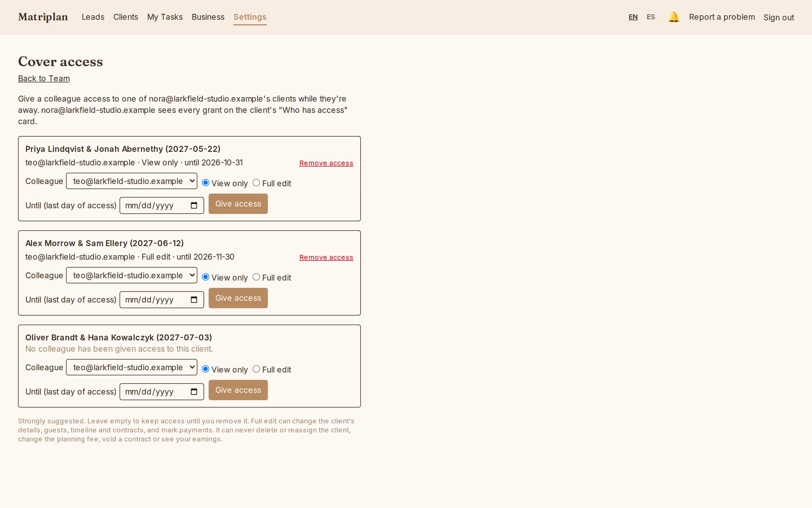Click the Cover access heading
This screenshot has width=812, height=508.
tap(60, 62)
